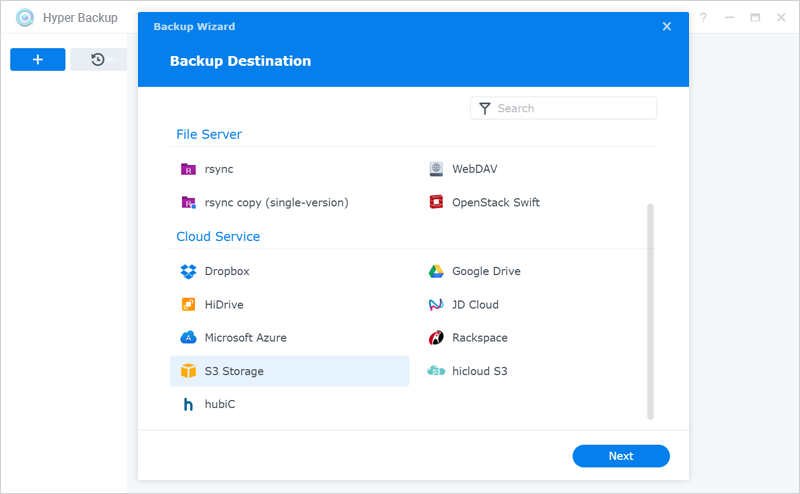Click the Backup Destination title text

pyautogui.click(x=240, y=61)
